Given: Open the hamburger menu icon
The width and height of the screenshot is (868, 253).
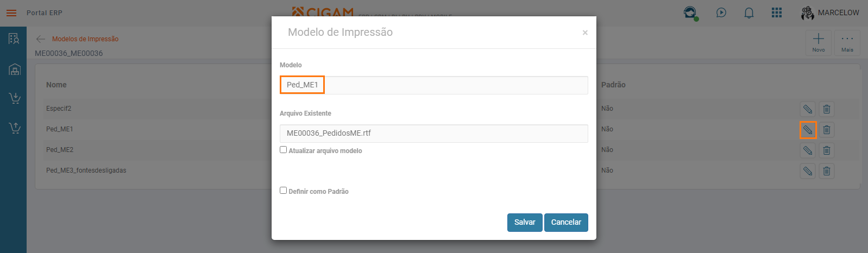Looking at the screenshot, I should tap(11, 13).
